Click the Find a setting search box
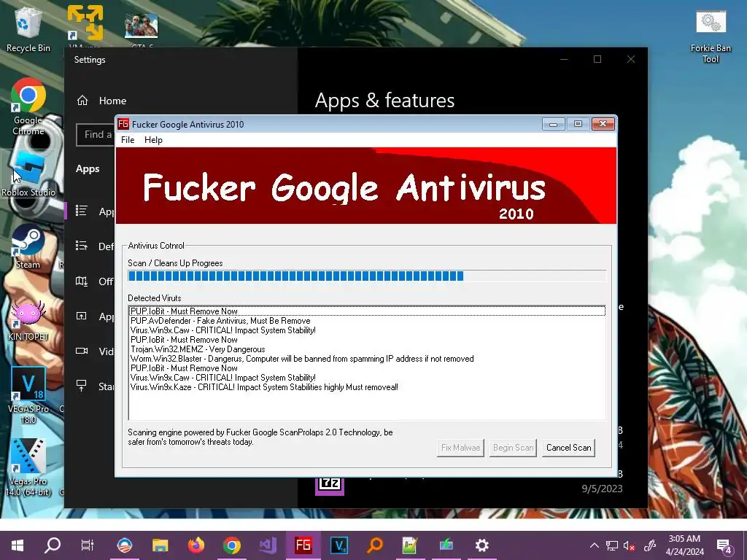This screenshot has width=747, height=560. pos(96,135)
